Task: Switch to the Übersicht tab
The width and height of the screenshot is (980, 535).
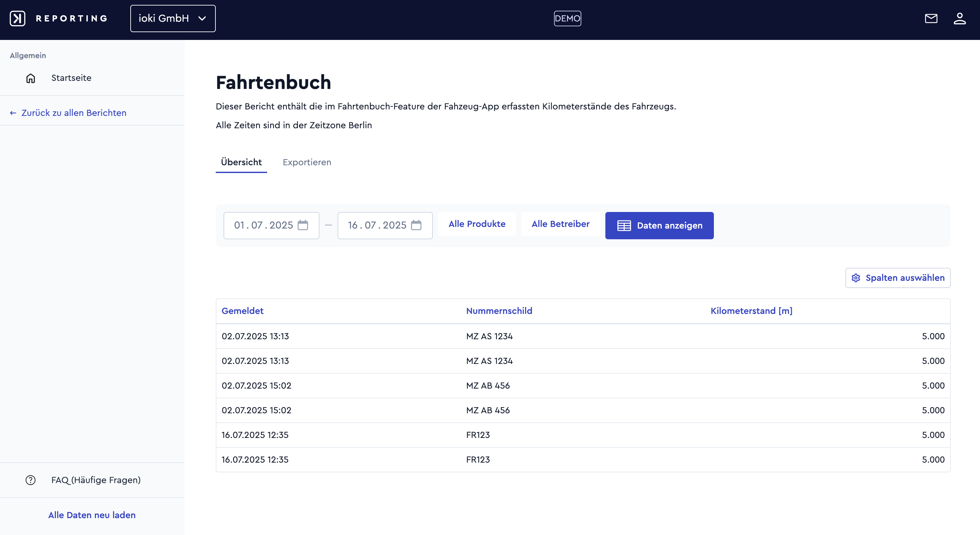Action: click(x=241, y=162)
